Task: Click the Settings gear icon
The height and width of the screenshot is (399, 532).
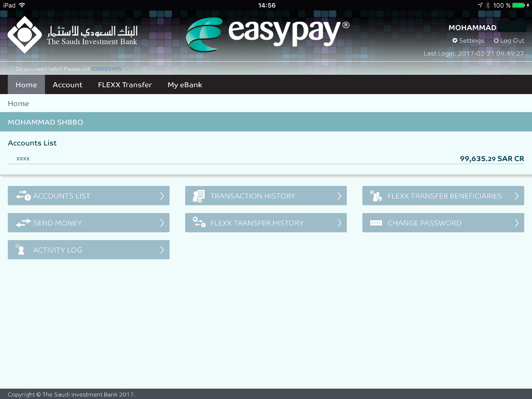Action: (454, 41)
